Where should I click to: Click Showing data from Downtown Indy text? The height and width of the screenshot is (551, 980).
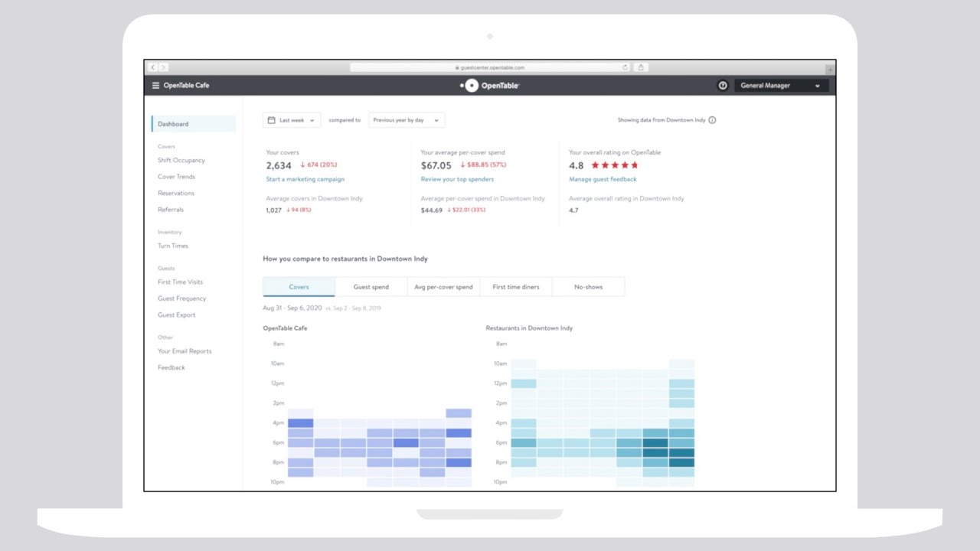(661, 120)
